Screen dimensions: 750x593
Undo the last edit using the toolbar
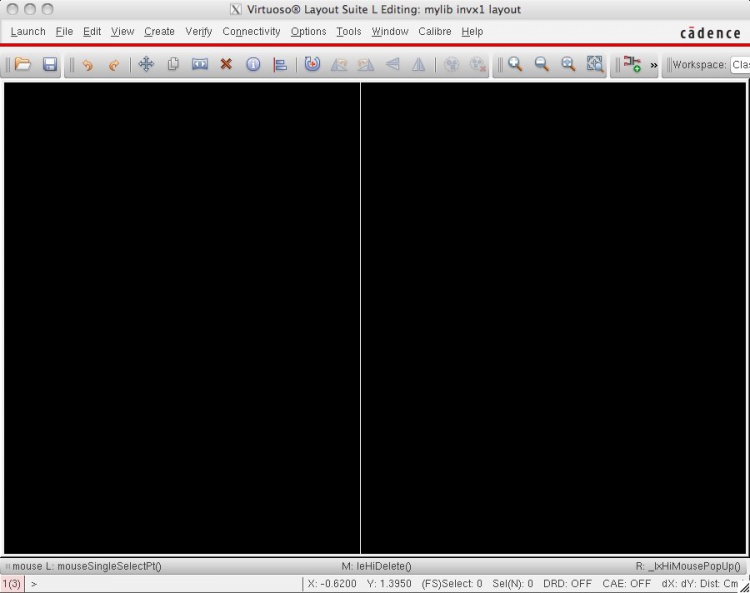point(87,65)
